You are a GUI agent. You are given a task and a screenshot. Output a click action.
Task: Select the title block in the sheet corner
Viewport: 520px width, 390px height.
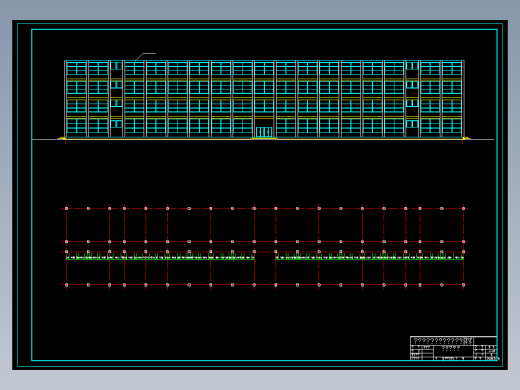pyautogui.click(x=453, y=348)
